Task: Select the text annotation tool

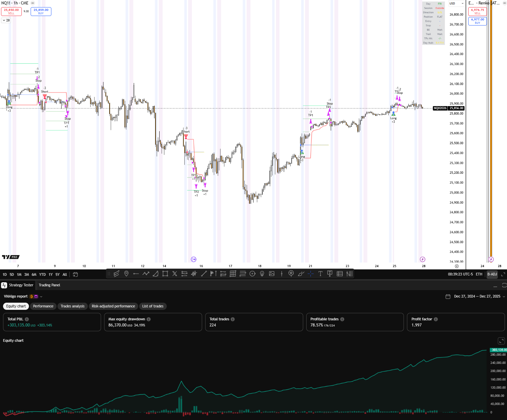Action: pyautogui.click(x=320, y=274)
